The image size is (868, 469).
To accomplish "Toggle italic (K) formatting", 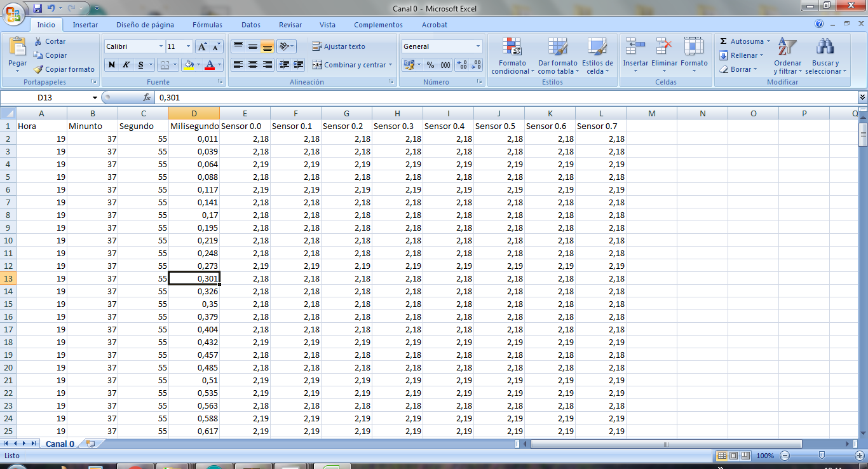I will (x=126, y=65).
